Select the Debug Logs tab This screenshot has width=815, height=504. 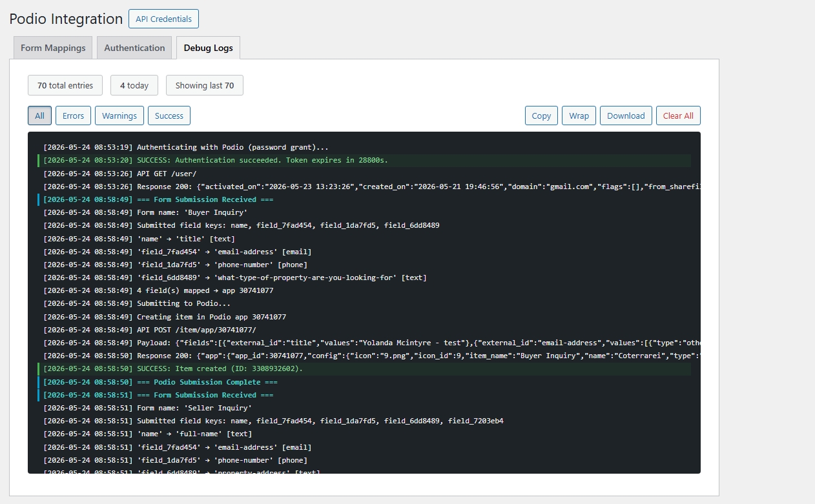(x=208, y=48)
